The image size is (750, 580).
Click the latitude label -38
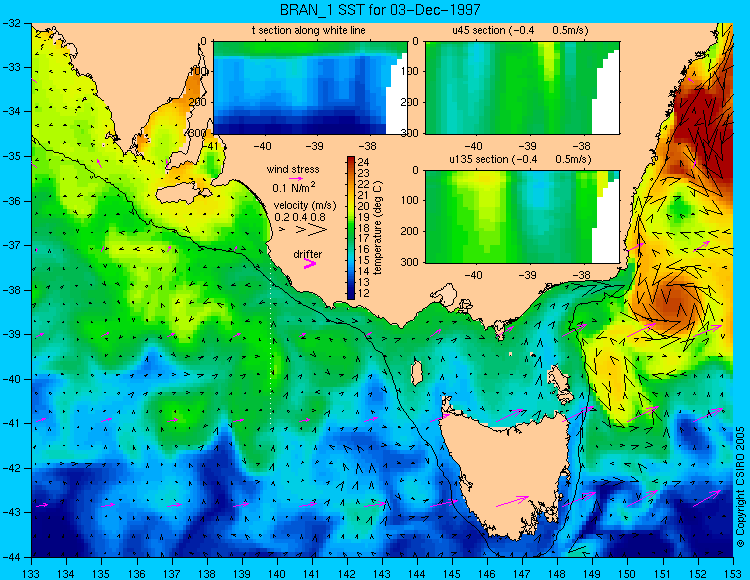pyautogui.click(x=12, y=290)
